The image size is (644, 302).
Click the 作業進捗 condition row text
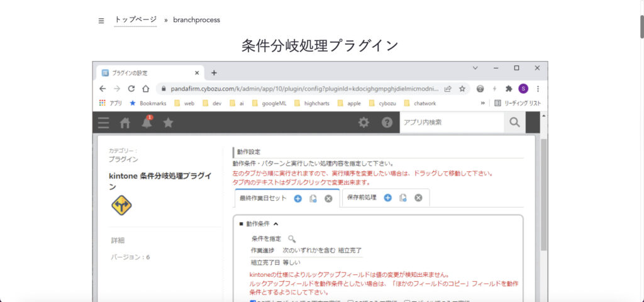306,250
